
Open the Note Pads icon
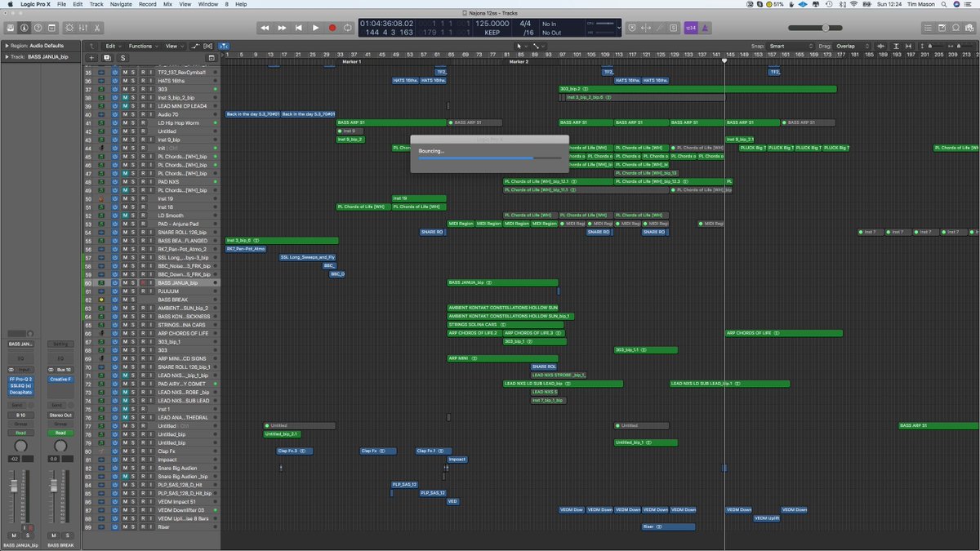click(x=941, y=28)
